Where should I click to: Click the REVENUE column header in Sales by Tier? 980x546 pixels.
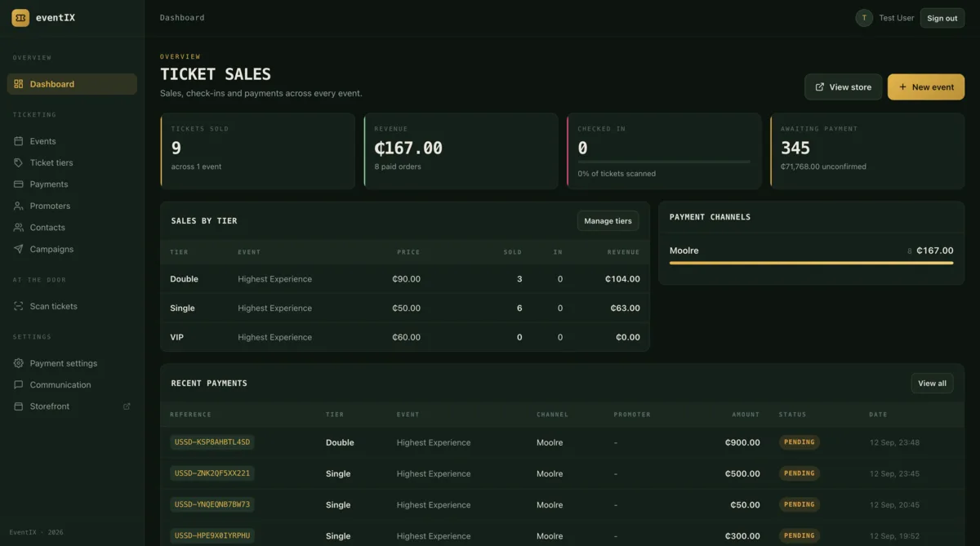coord(623,252)
